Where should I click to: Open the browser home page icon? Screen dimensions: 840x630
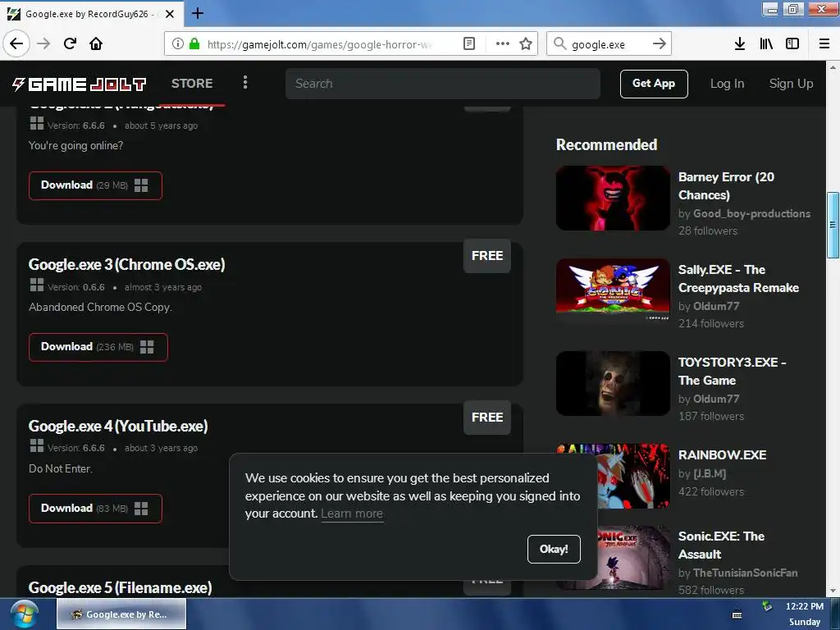(x=96, y=43)
